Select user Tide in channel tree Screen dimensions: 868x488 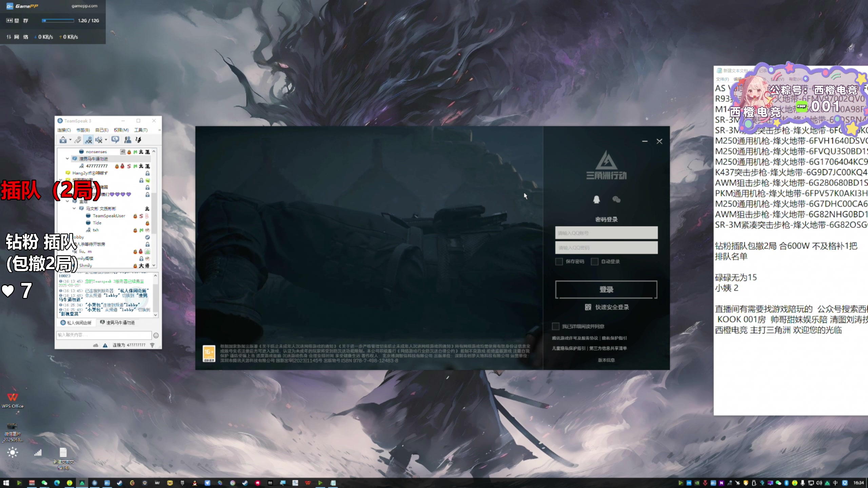pyautogui.click(x=97, y=223)
